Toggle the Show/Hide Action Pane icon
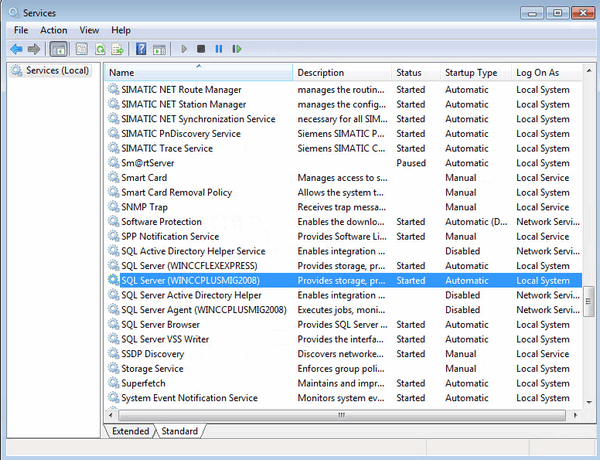600x460 pixels. click(159, 49)
